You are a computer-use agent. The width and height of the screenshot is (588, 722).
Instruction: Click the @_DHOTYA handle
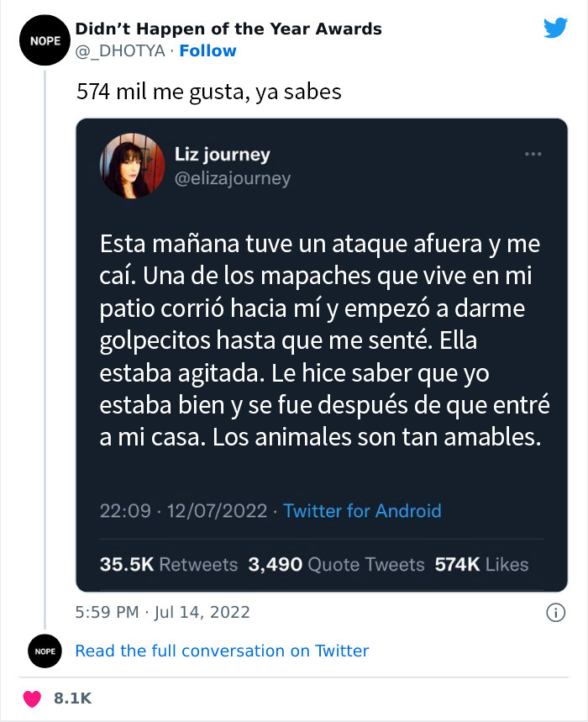point(120,51)
